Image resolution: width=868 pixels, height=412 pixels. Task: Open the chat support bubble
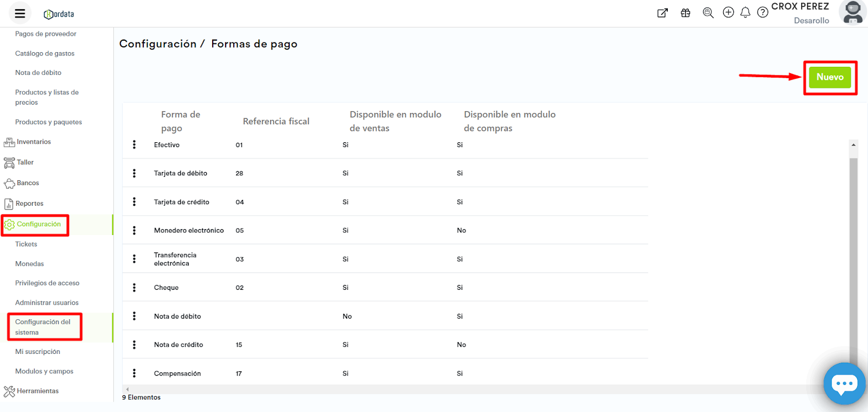tap(844, 384)
